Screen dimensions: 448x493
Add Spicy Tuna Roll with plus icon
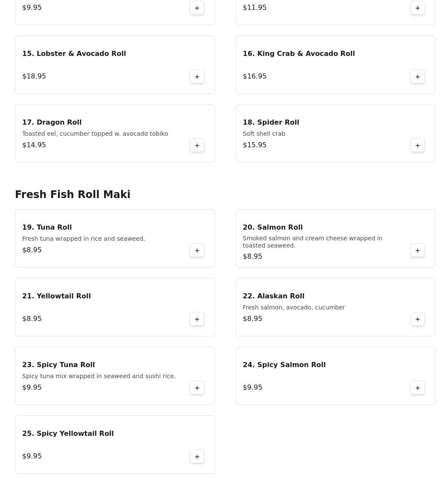pos(197,388)
